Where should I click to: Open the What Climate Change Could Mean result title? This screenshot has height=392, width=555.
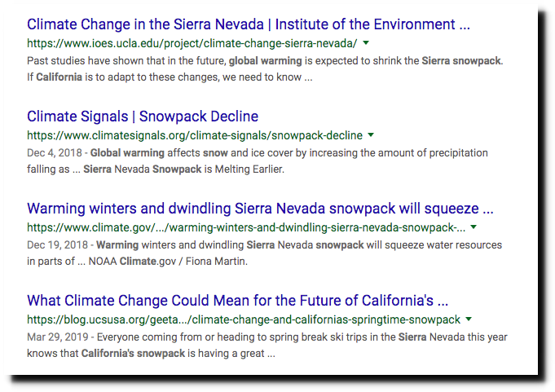(x=237, y=301)
